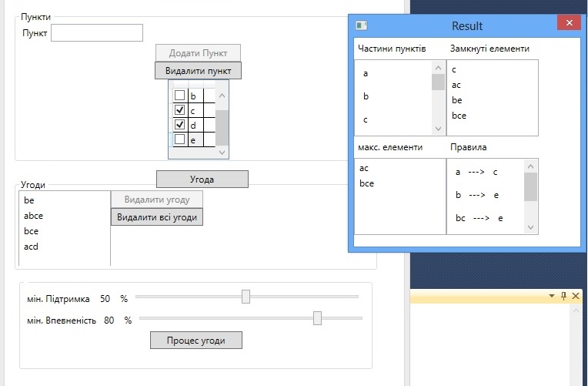Uncheck the checkbox for item d
This screenshot has width=588, height=386.
click(x=179, y=124)
